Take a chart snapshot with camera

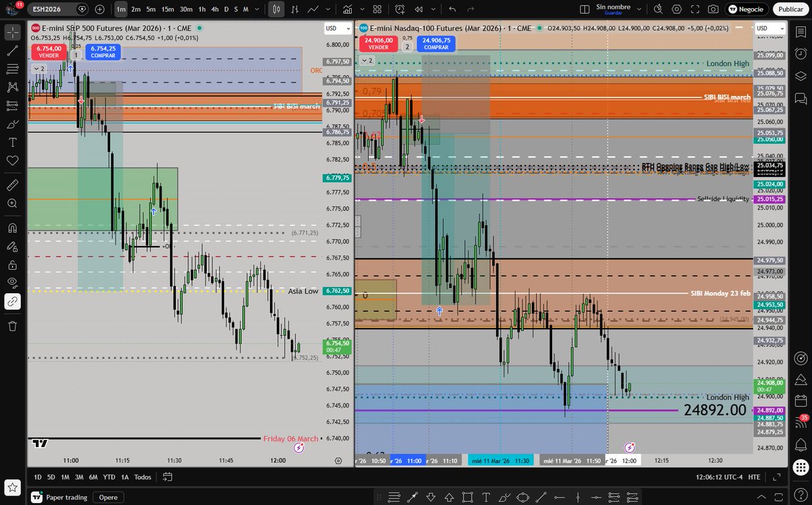click(713, 9)
